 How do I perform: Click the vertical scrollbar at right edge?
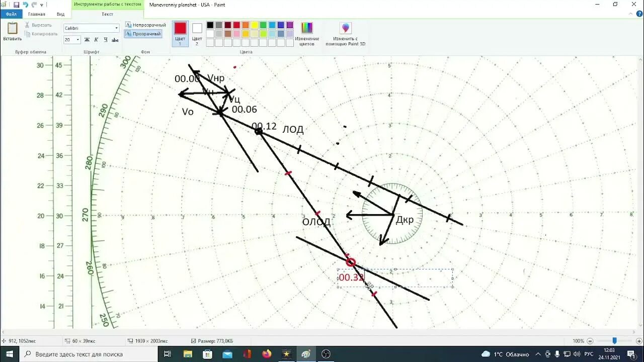pyautogui.click(x=639, y=193)
